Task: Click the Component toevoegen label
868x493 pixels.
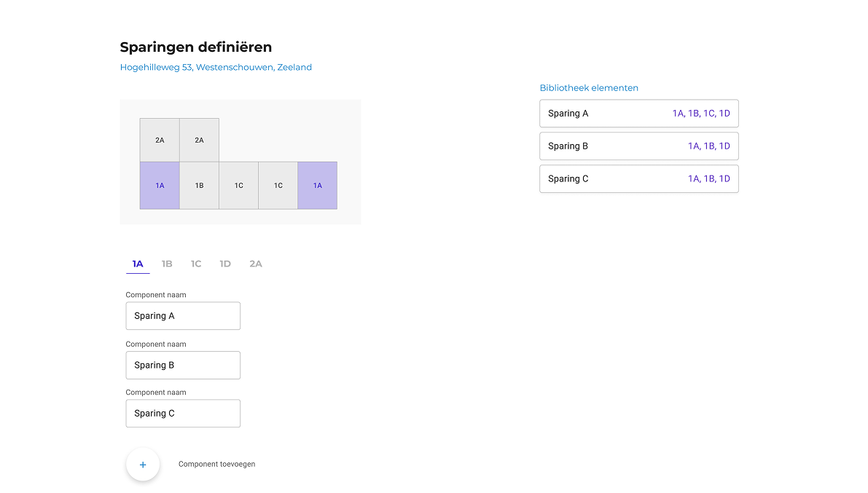Action: click(x=216, y=464)
